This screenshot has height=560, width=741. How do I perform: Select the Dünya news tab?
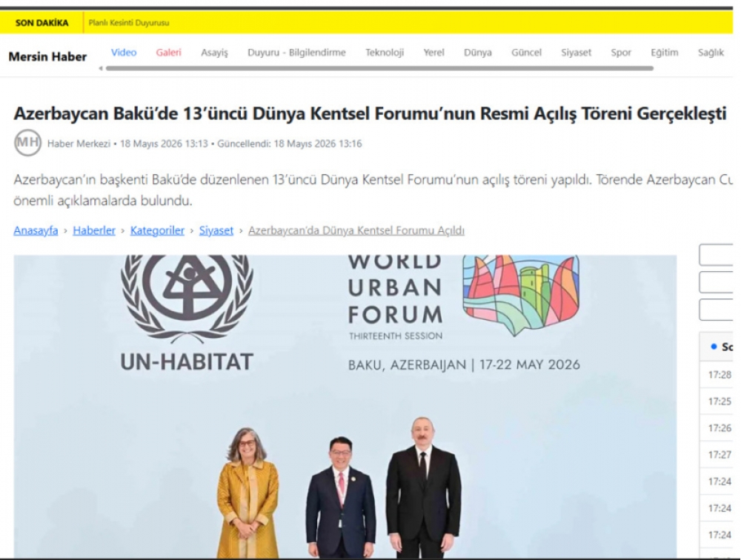click(478, 53)
